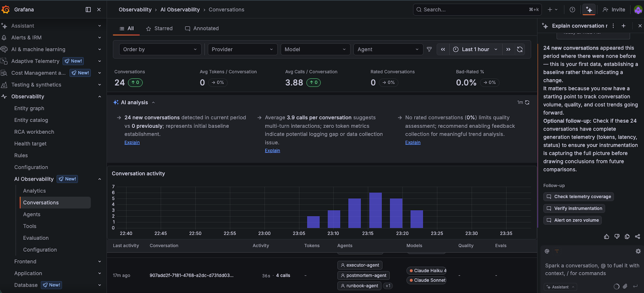Open conversation 907add2f-7181-4768 row
This screenshot has height=293, width=644.
(322, 275)
